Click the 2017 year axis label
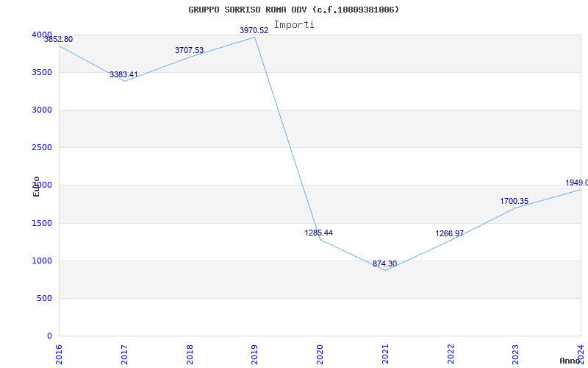588x368 pixels. 124,355
